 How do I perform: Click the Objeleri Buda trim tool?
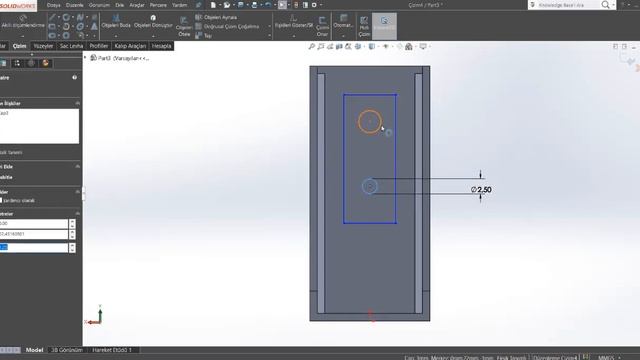tap(116, 21)
